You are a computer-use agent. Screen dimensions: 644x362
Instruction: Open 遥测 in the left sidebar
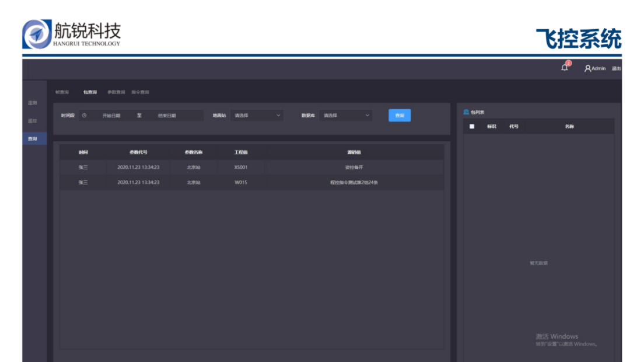(33, 103)
